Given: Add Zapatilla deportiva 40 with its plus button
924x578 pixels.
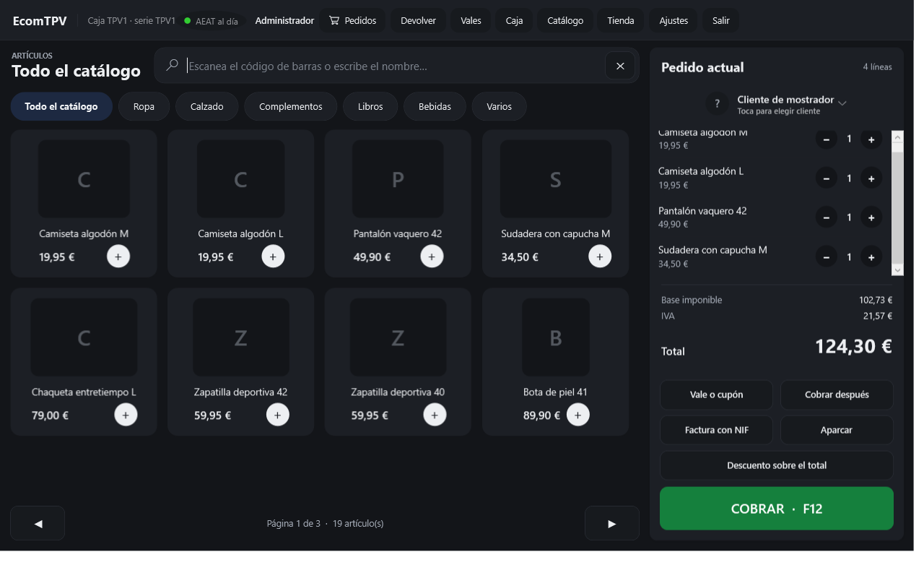Looking at the screenshot, I should pyautogui.click(x=435, y=415).
